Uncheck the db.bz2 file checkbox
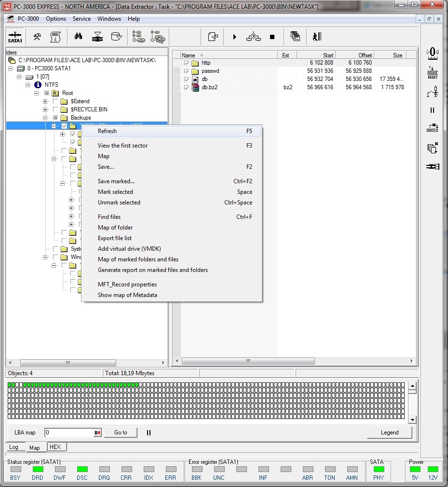Image resolution: width=448 pixels, height=487 pixels. point(187,88)
